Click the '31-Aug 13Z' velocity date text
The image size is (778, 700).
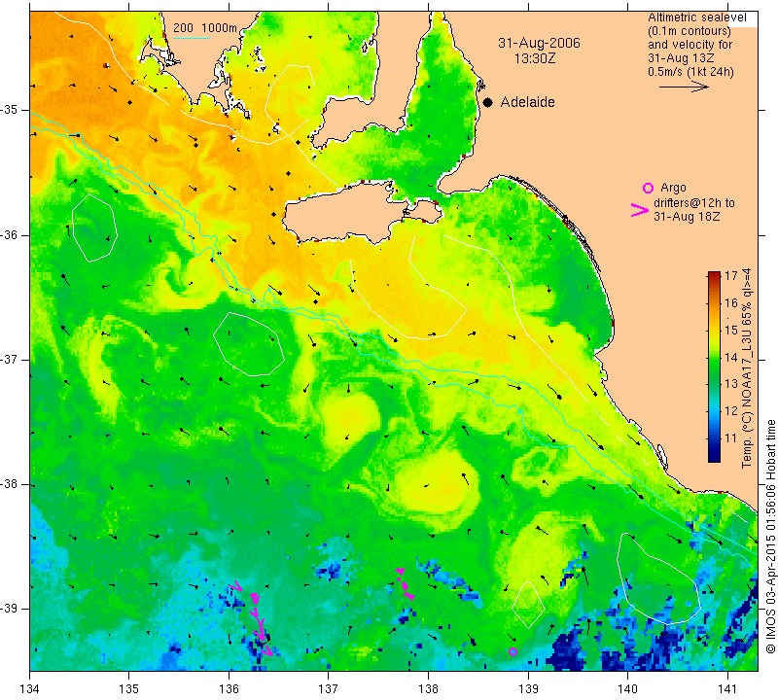(680, 58)
